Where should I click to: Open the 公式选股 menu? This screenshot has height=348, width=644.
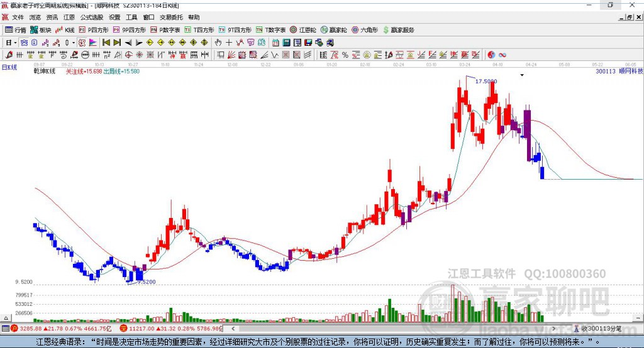(92, 17)
